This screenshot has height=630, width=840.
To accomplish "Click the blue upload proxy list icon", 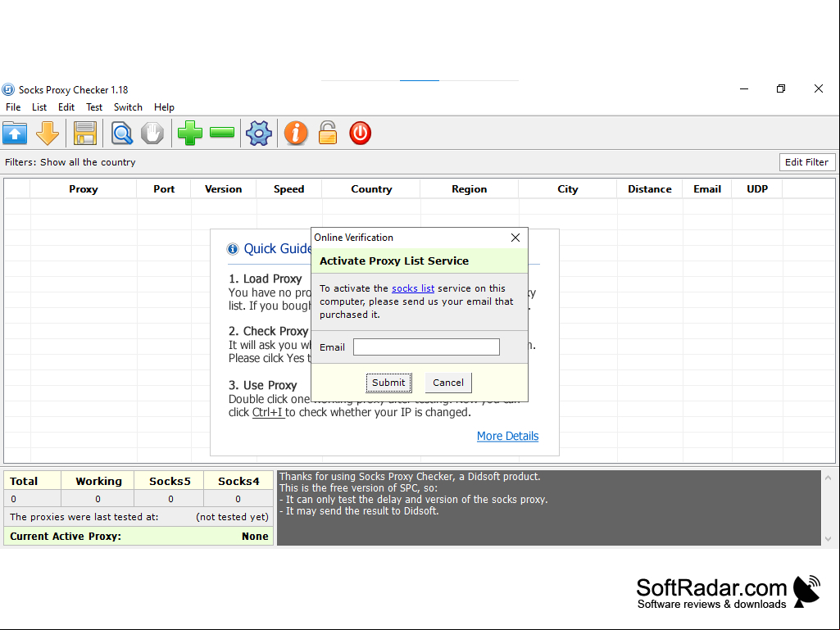I will tap(15, 133).
